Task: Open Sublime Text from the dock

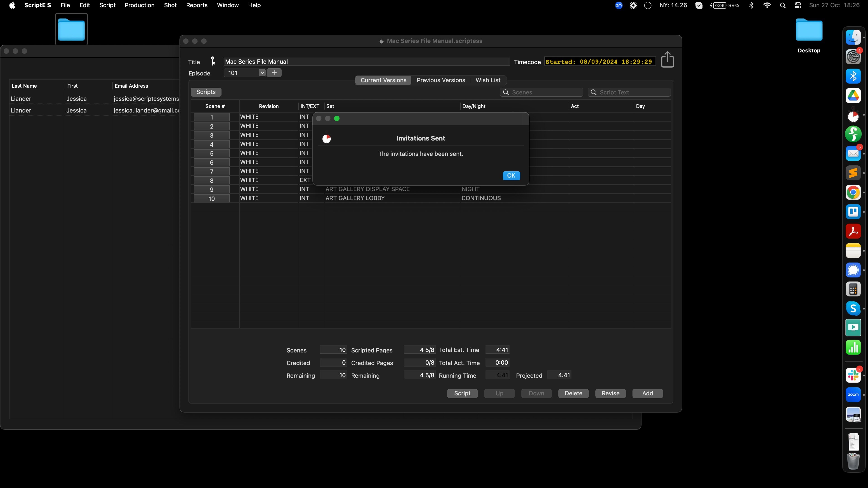Action: 853,173
